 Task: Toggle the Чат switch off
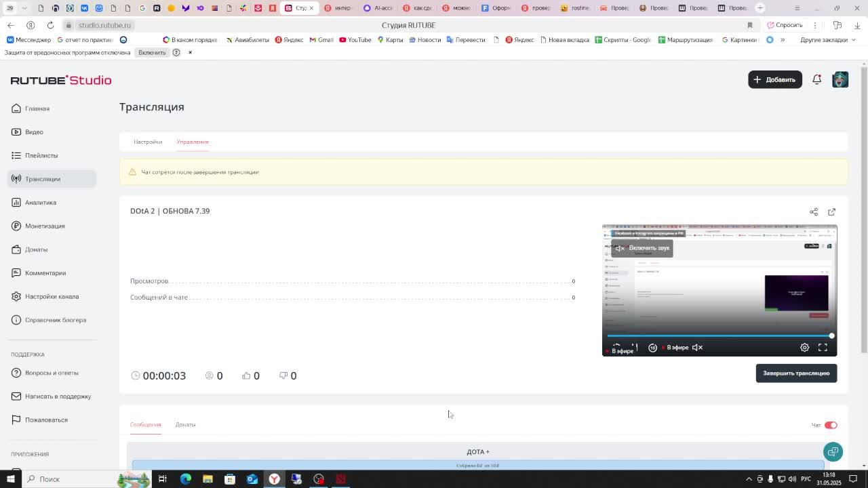pyautogui.click(x=831, y=425)
